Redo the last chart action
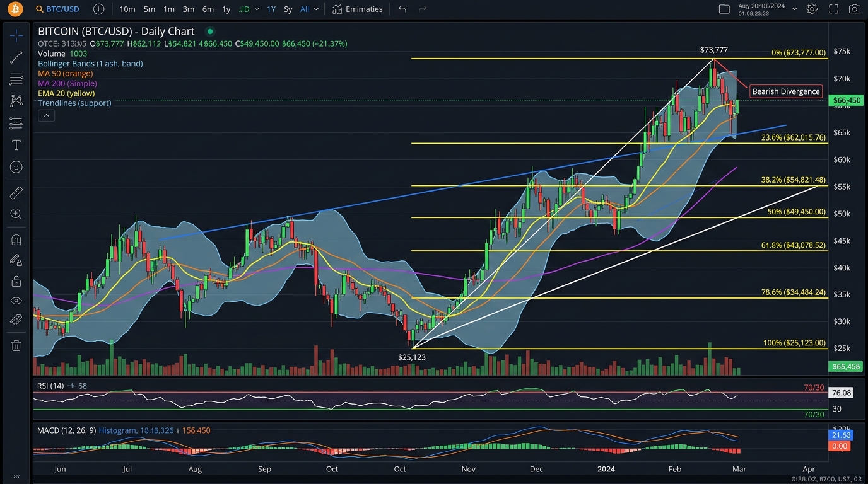 tap(423, 9)
